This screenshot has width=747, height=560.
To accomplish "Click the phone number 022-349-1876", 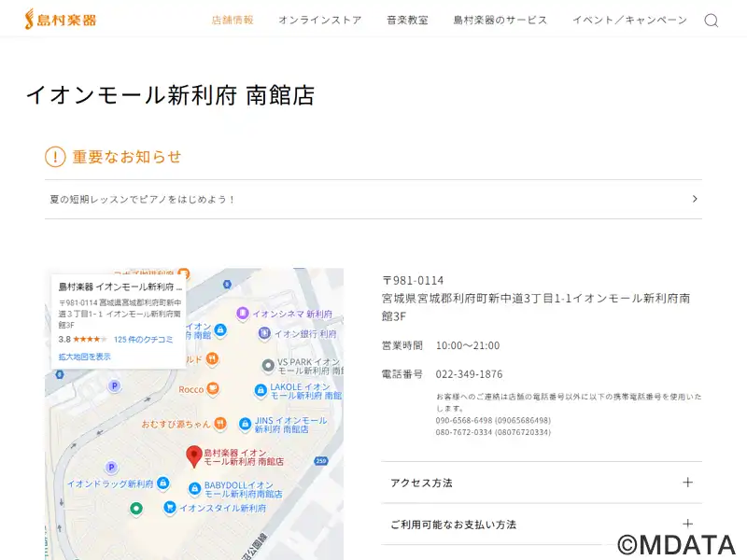I will 470,374.
